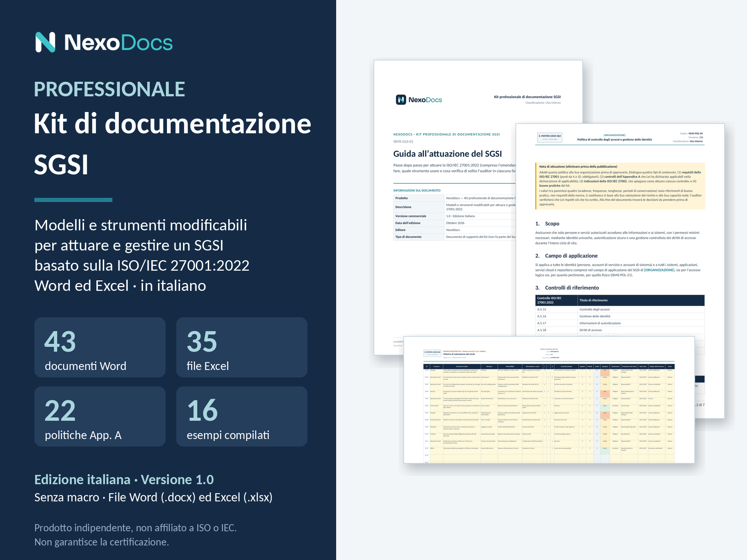Click the "1. Scopo" section heading
Image resolution: width=747 pixels, height=560 pixels.
tap(547, 224)
